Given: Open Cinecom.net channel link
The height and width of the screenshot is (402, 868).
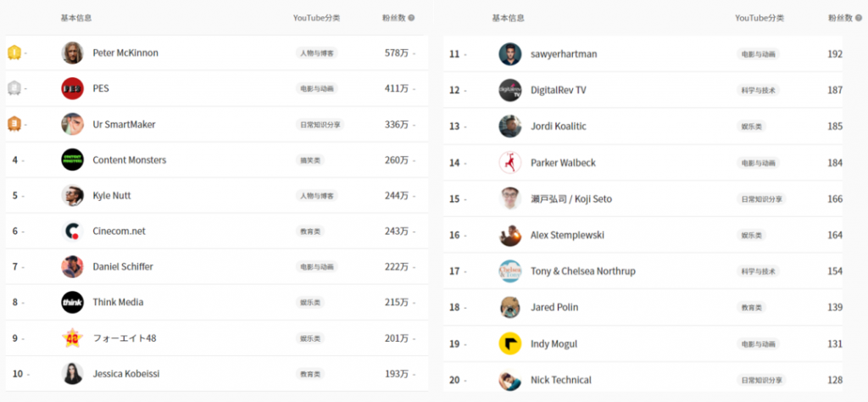Looking at the screenshot, I should click(x=119, y=231).
